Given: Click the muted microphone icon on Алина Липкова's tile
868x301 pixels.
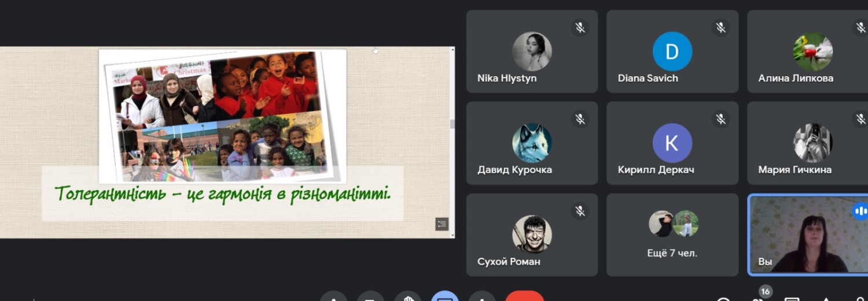Looking at the screenshot, I should coord(860,27).
